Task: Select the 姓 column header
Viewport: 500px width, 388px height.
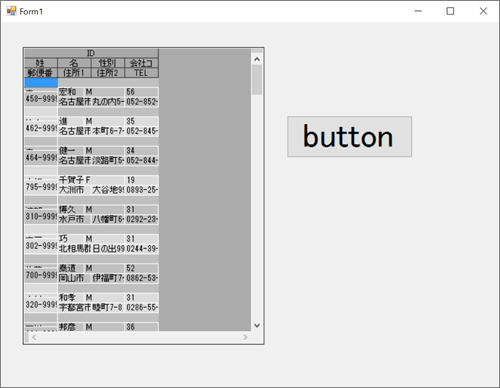Action: (x=41, y=63)
